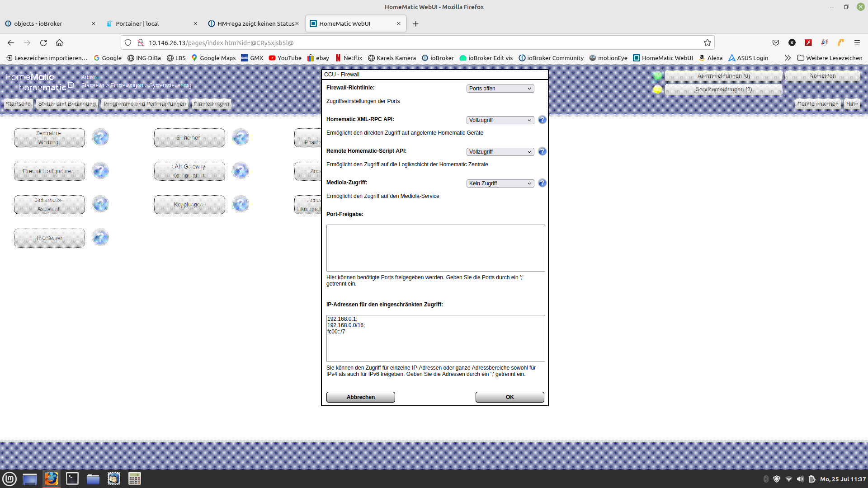Click Firewall konfigurieren button

(49, 171)
